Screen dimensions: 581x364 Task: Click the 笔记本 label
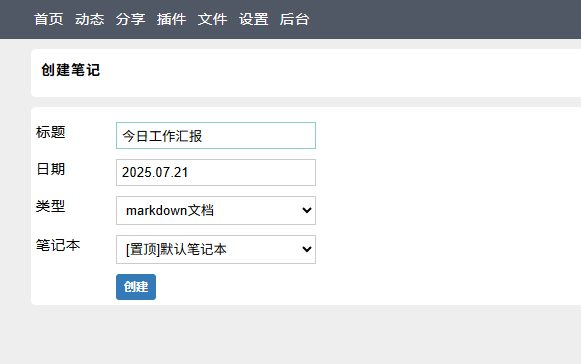point(58,245)
